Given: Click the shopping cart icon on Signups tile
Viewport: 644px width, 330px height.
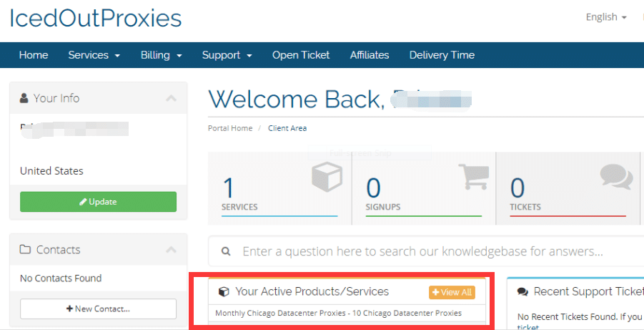Looking at the screenshot, I should click(474, 177).
